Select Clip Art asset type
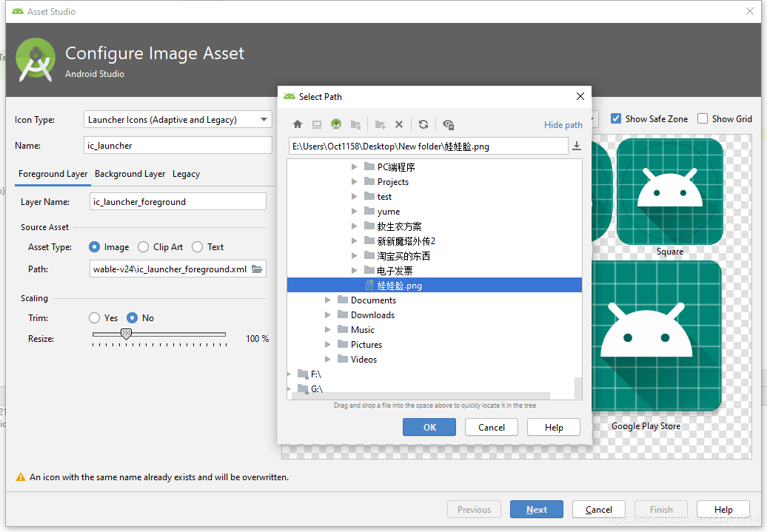Image resolution: width=767 pixels, height=532 pixels. pyautogui.click(x=144, y=247)
